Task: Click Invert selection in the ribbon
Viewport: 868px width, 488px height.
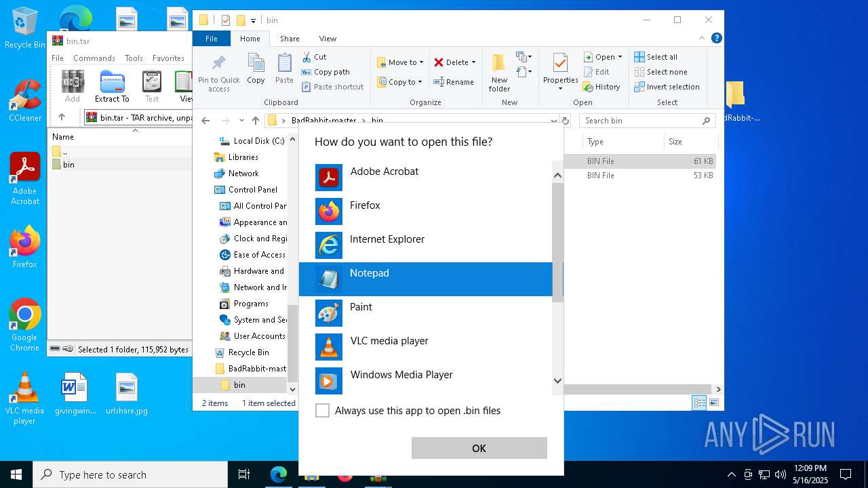Action: [x=667, y=87]
